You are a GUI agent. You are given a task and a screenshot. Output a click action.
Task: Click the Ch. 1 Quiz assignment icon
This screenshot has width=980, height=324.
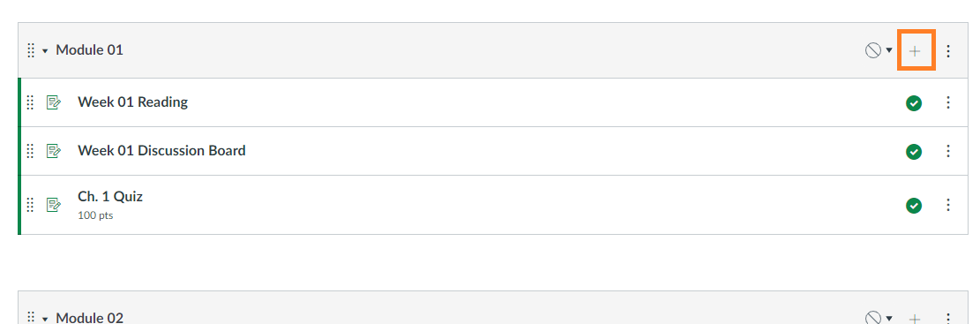point(54,205)
